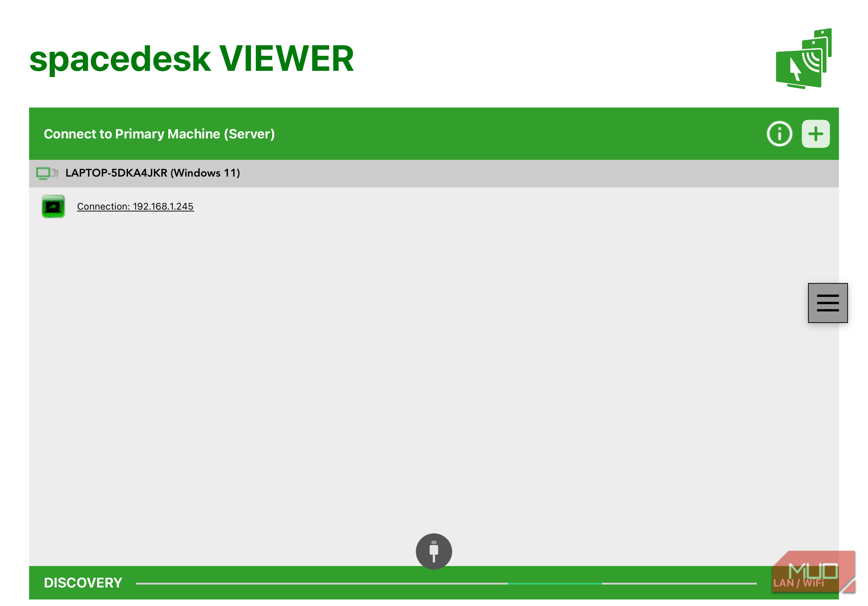
Task: Add a server with plus button
Action: pyautogui.click(x=815, y=134)
